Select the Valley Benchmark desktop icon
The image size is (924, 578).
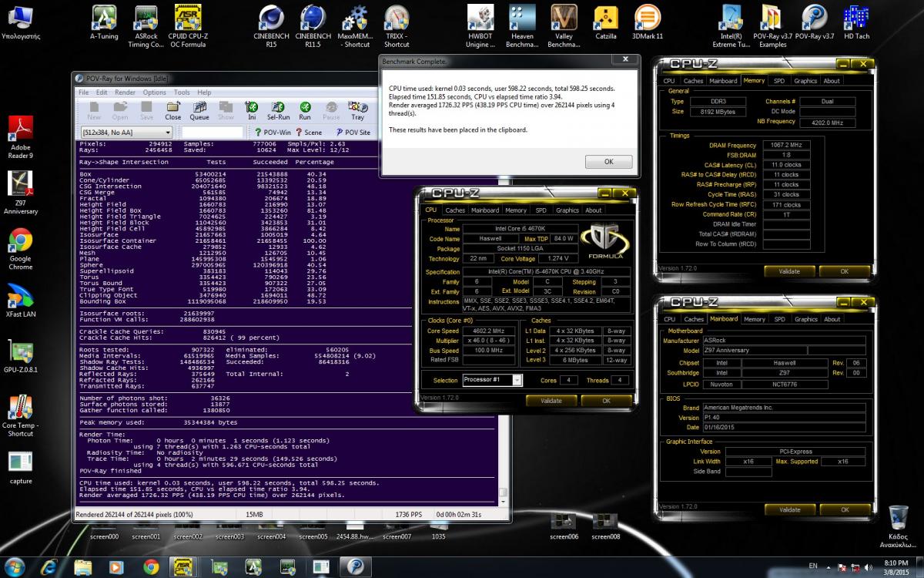tap(564, 27)
